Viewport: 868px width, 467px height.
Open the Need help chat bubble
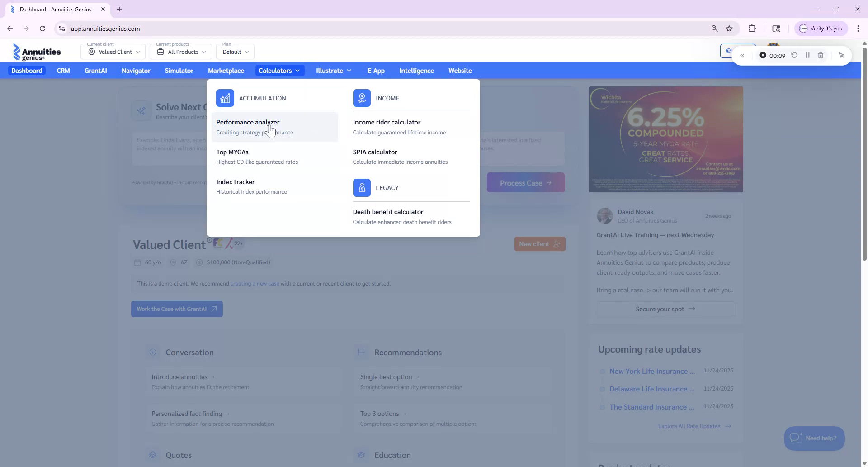tap(813, 438)
